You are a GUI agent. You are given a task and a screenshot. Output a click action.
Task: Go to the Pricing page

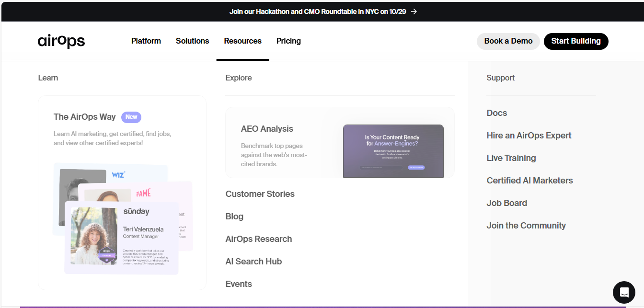(288, 41)
